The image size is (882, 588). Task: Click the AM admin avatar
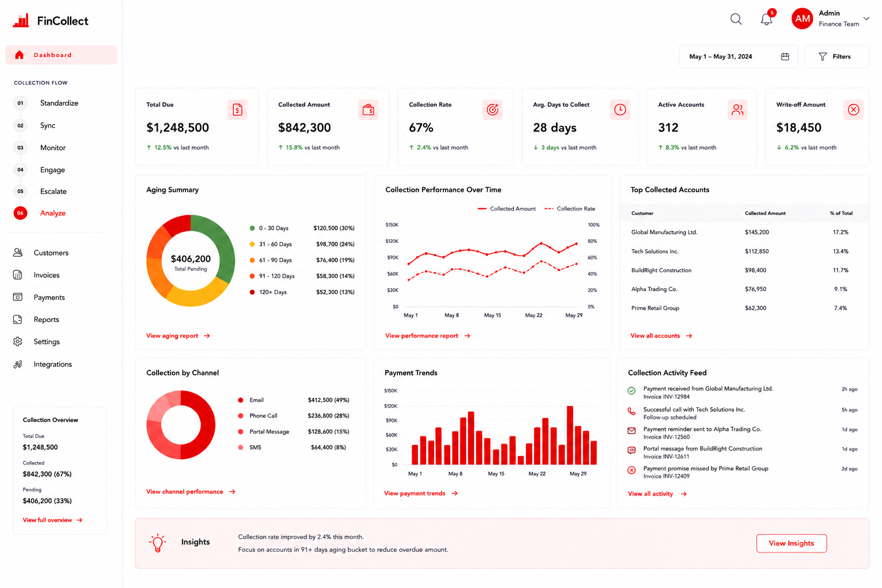click(802, 18)
